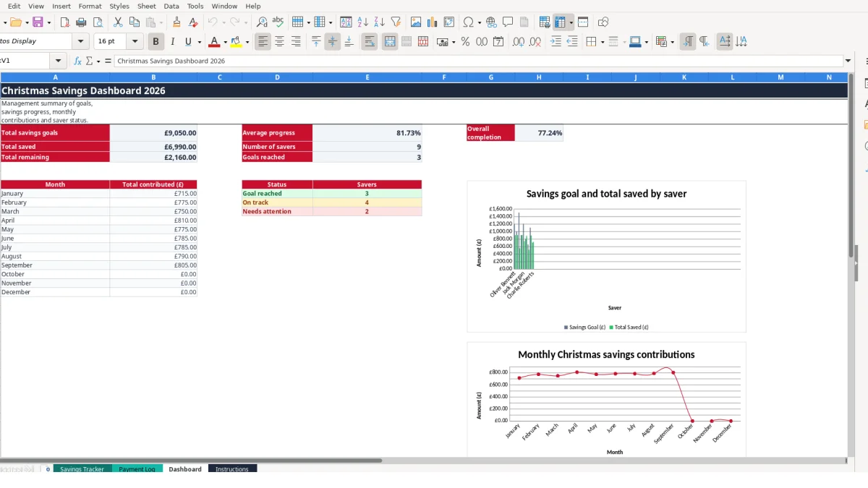Apply the blue cell background color

(x=634, y=42)
